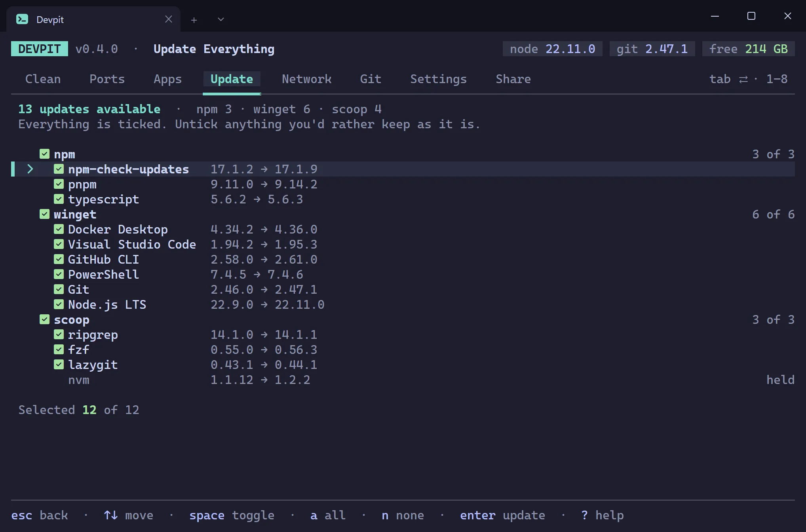Click the node 22.11.0 status badge
The width and height of the screenshot is (806, 532).
pyautogui.click(x=553, y=49)
